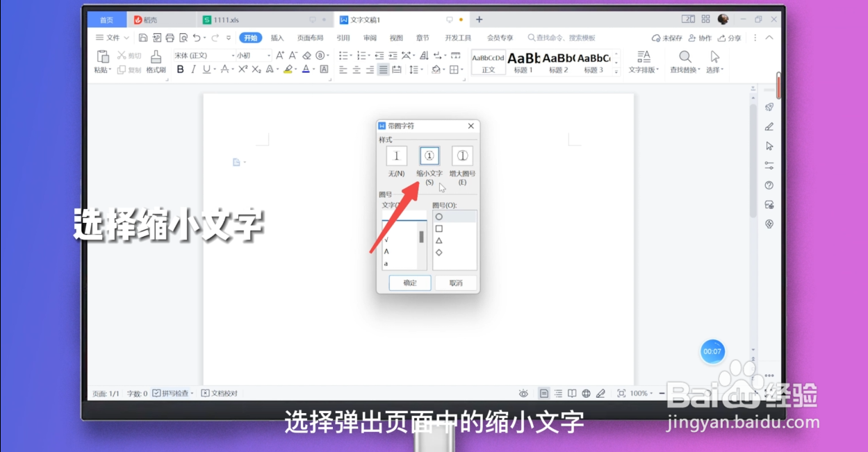868x452 pixels.
Task: Switch to the 插入 ribbon tab
Action: [277, 37]
